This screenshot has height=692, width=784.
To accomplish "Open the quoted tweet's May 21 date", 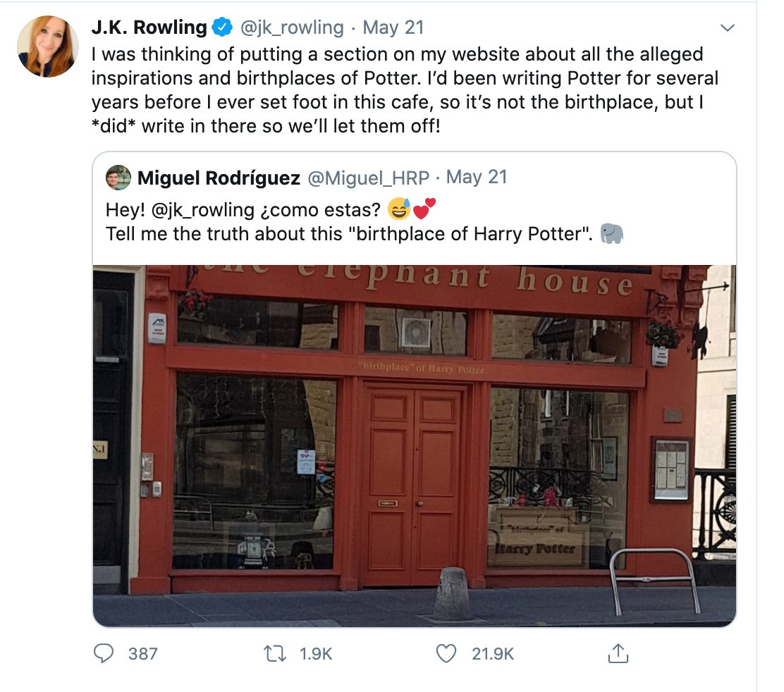I will click(x=477, y=177).
